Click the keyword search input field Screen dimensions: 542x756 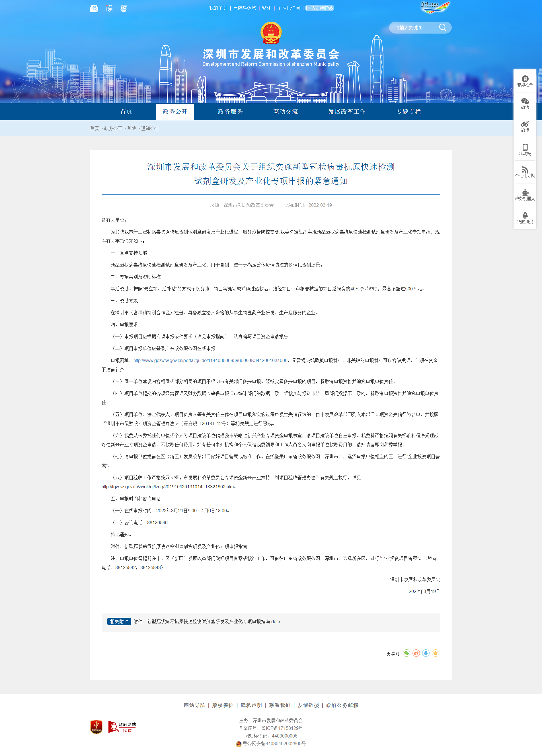(x=414, y=28)
